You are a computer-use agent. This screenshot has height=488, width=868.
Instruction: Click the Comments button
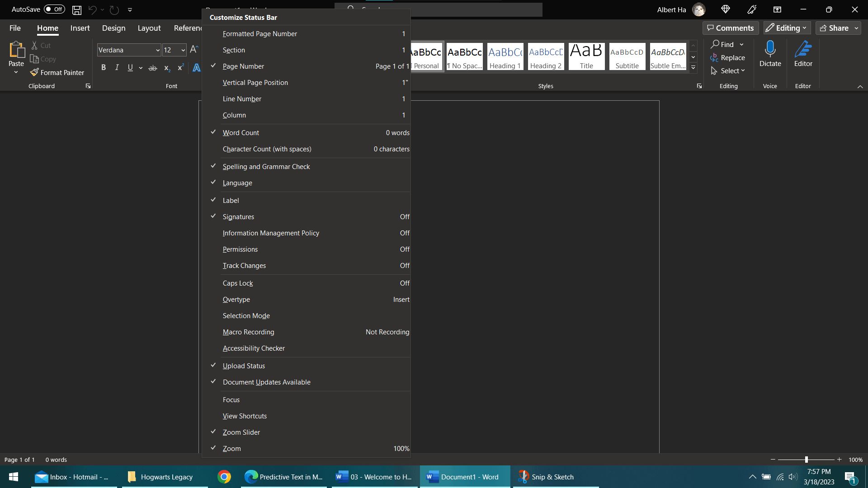coord(731,28)
